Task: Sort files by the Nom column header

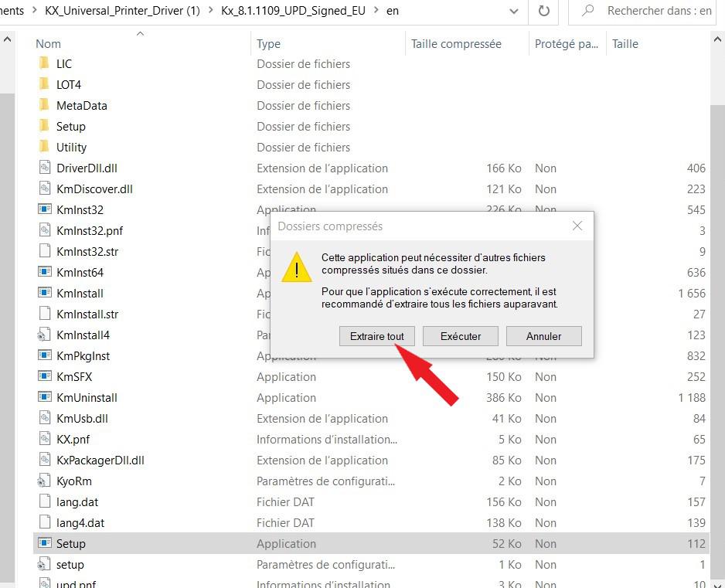Action: 49,44
